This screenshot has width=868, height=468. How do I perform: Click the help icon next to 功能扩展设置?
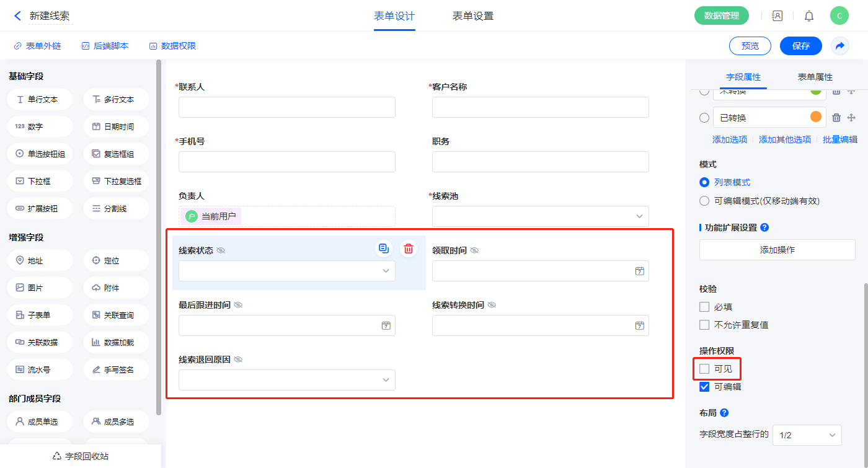764,227
